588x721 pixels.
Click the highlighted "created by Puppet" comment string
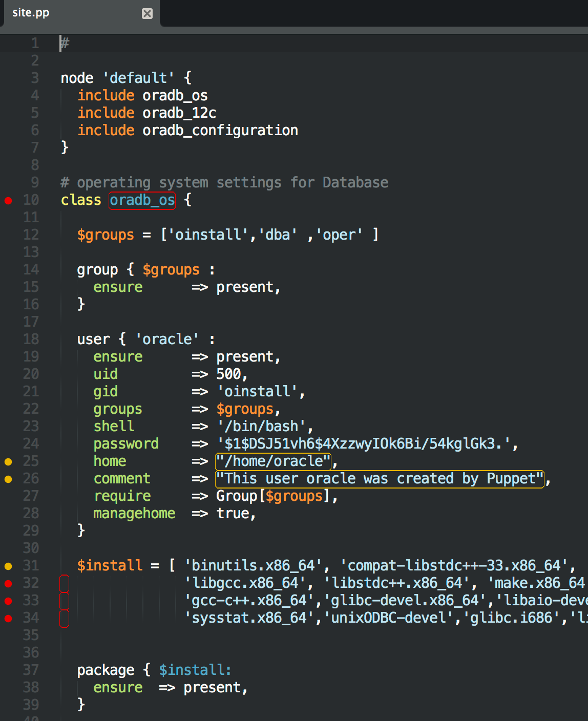pyautogui.click(x=379, y=479)
